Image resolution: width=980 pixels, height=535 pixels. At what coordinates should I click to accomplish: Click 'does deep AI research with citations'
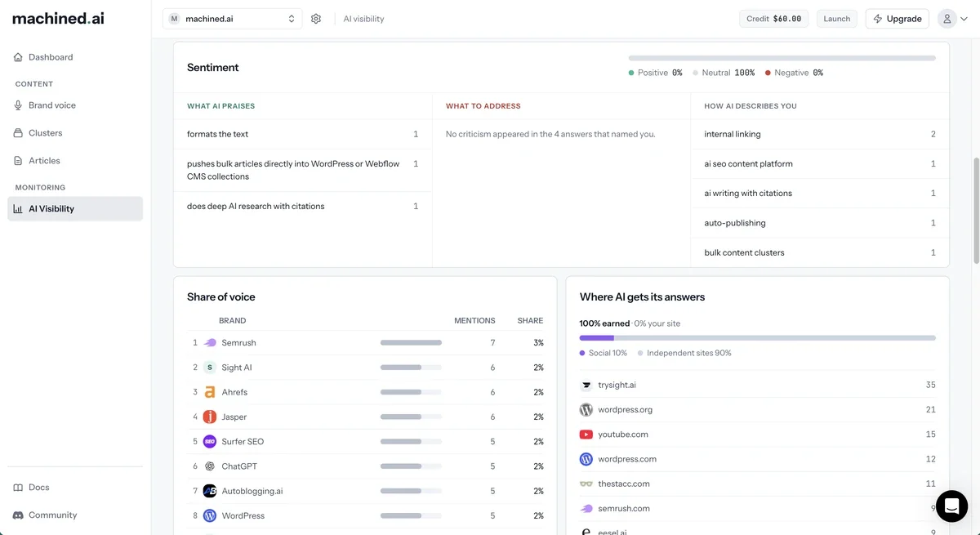coord(303,207)
